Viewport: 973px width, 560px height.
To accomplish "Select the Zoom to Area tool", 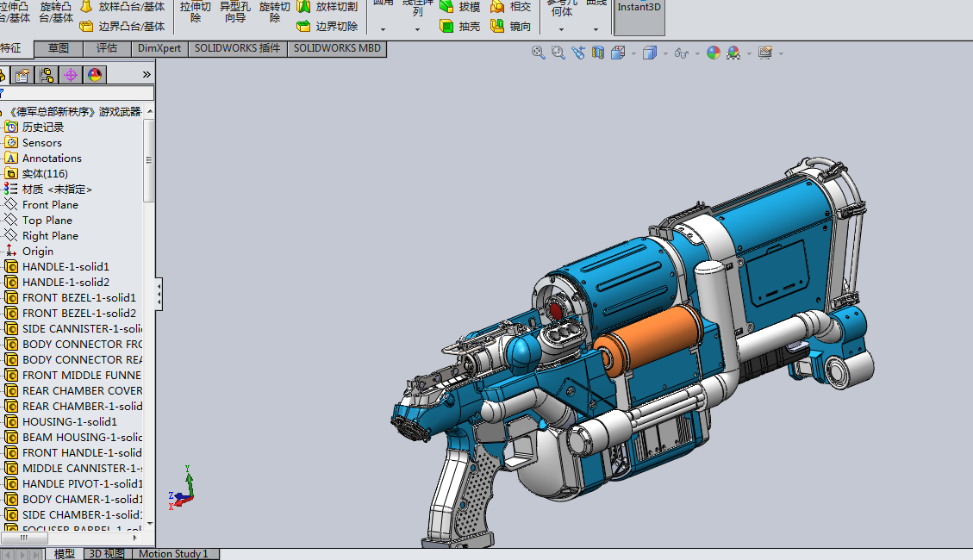I will tap(558, 53).
